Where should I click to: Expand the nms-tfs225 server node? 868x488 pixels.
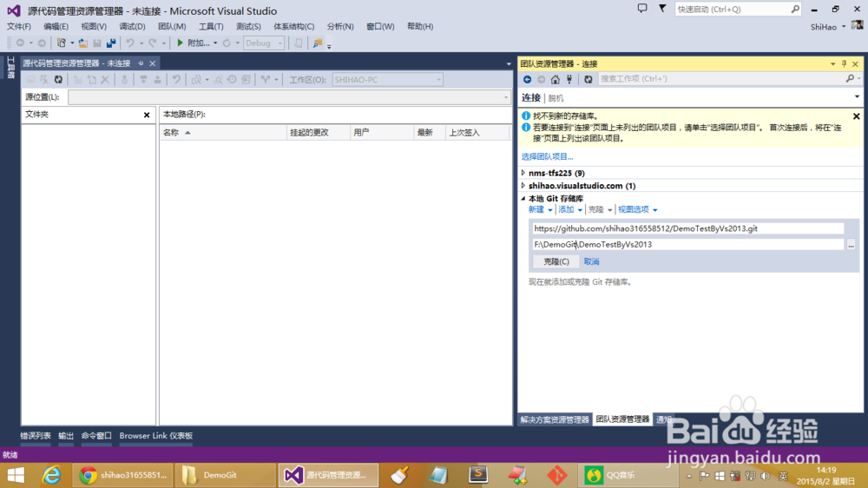tap(523, 173)
